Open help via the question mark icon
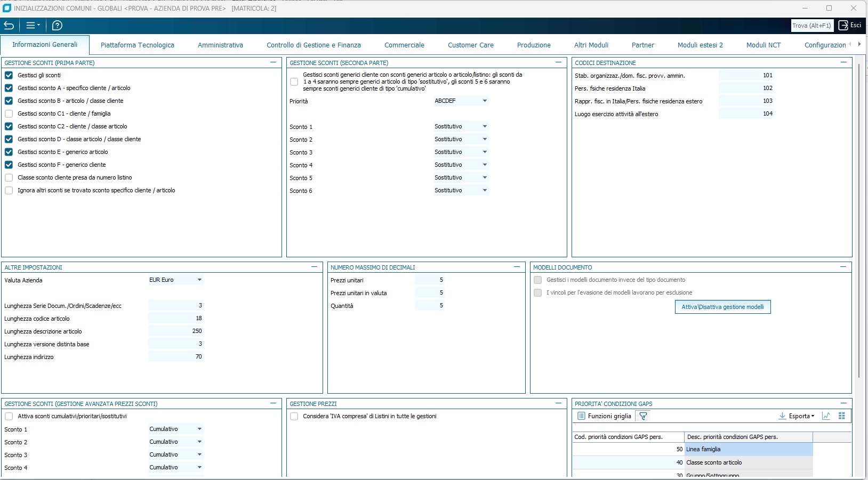Screen dimensions: 868x480 pos(57,26)
